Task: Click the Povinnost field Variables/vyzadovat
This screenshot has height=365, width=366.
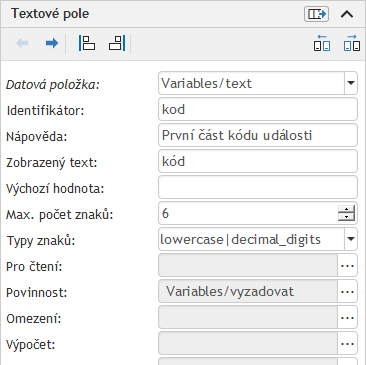Action: 248,292
